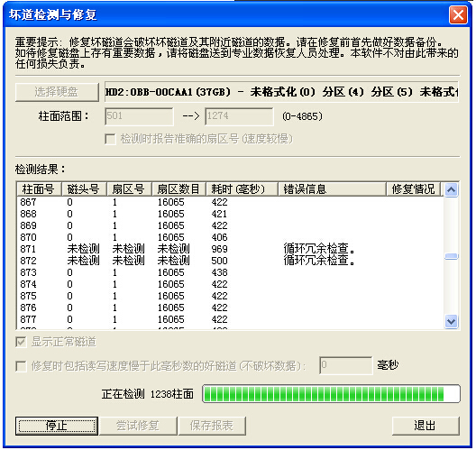Click the results list scroll up arrow
The width and height of the screenshot is (476, 450).
click(451, 190)
